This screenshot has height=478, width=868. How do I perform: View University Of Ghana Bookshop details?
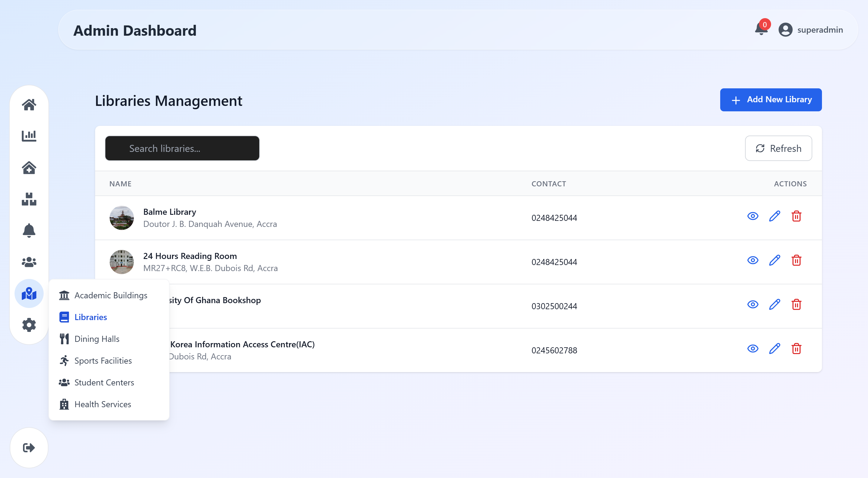[752, 304]
